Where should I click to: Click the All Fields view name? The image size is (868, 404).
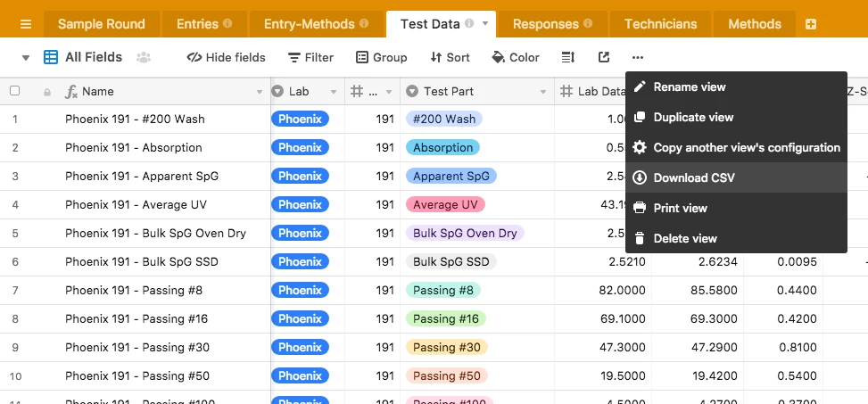(x=94, y=57)
